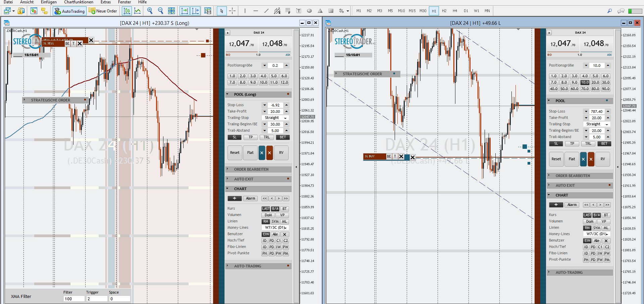Open the Trailing-Stop Straight dropdown

click(x=275, y=118)
